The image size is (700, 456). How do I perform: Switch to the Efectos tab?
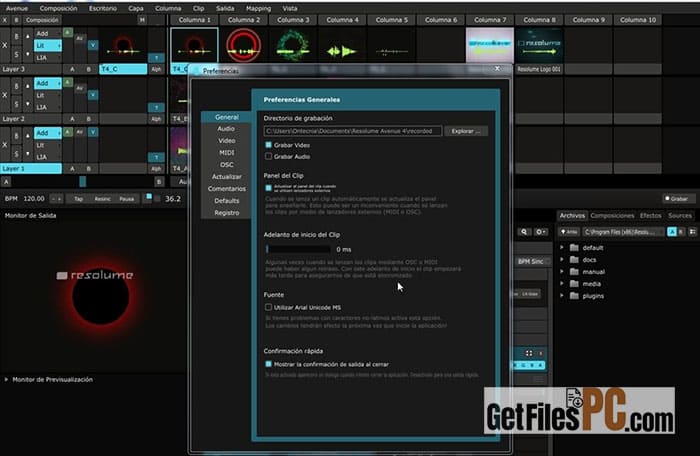coord(650,216)
